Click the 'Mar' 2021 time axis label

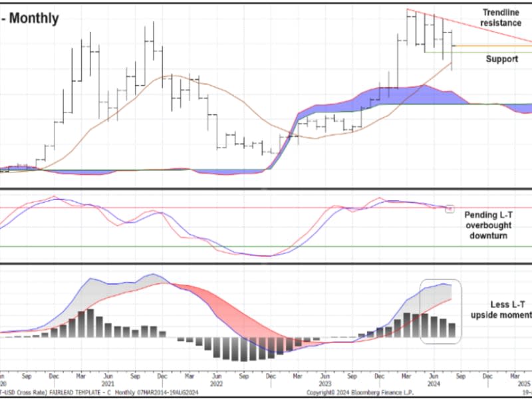[80, 376]
